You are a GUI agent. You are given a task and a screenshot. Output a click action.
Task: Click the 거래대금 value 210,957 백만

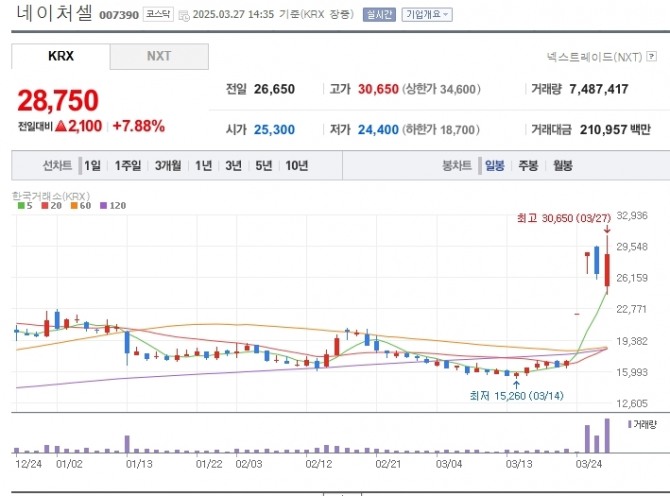[x=615, y=129]
